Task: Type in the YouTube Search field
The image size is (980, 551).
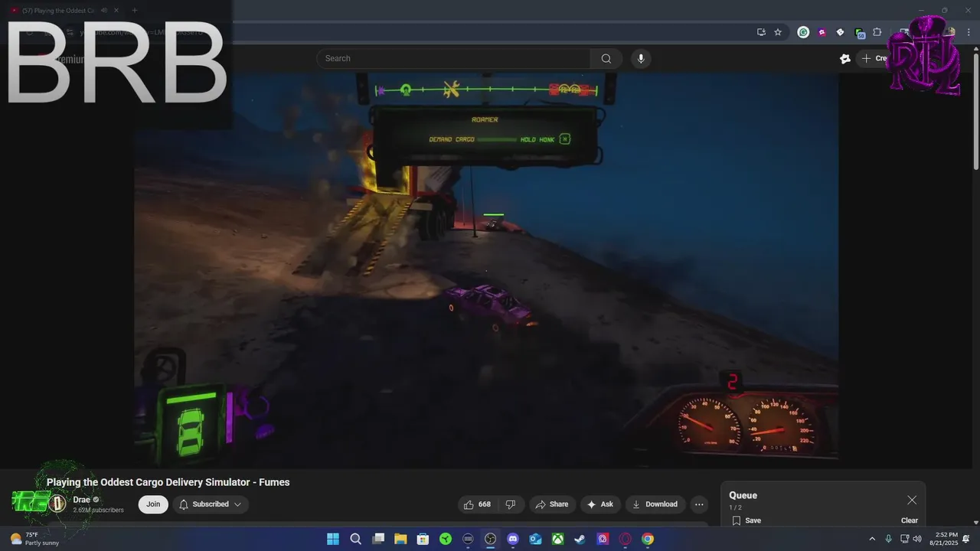Action: pyautogui.click(x=453, y=59)
